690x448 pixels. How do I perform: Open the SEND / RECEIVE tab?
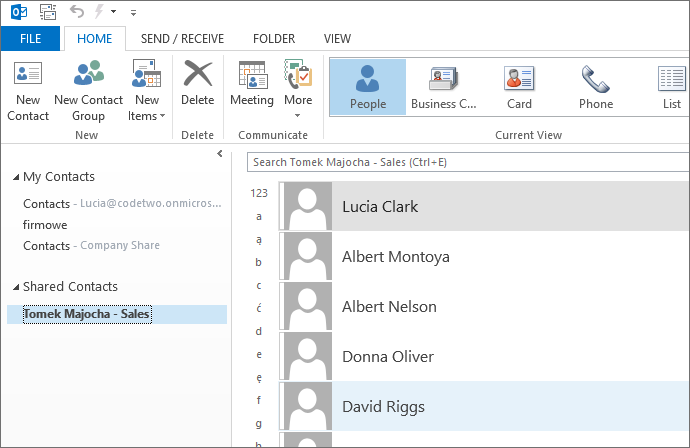[182, 39]
